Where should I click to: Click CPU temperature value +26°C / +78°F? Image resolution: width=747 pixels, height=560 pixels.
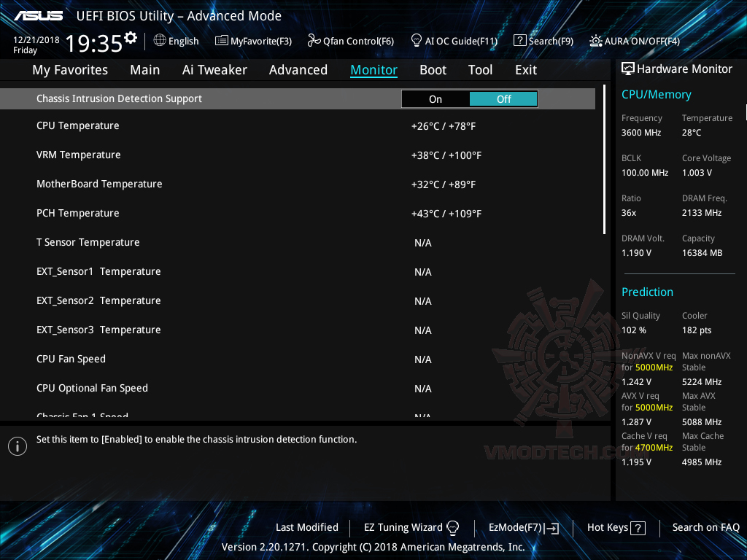tap(444, 126)
